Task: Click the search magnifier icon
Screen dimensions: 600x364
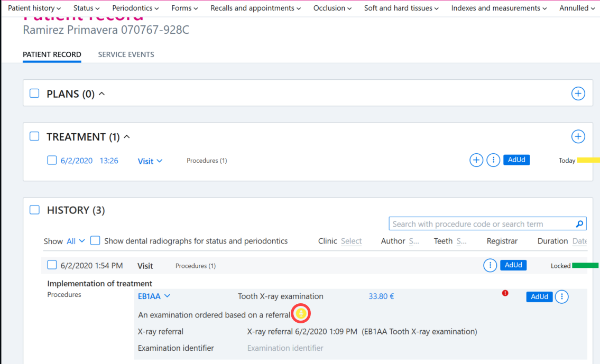Action: (x=579, y=224)
